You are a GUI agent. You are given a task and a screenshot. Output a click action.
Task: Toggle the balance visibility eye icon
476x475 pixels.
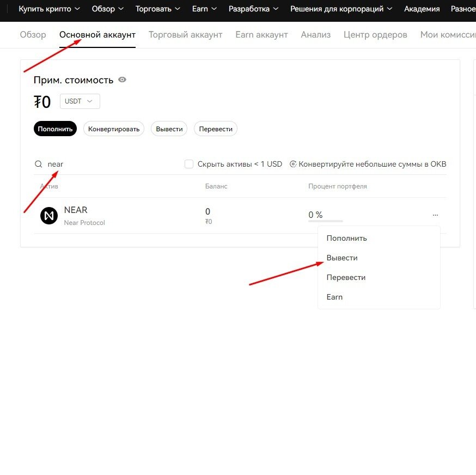pyautogui.click(x=121, y=80)
